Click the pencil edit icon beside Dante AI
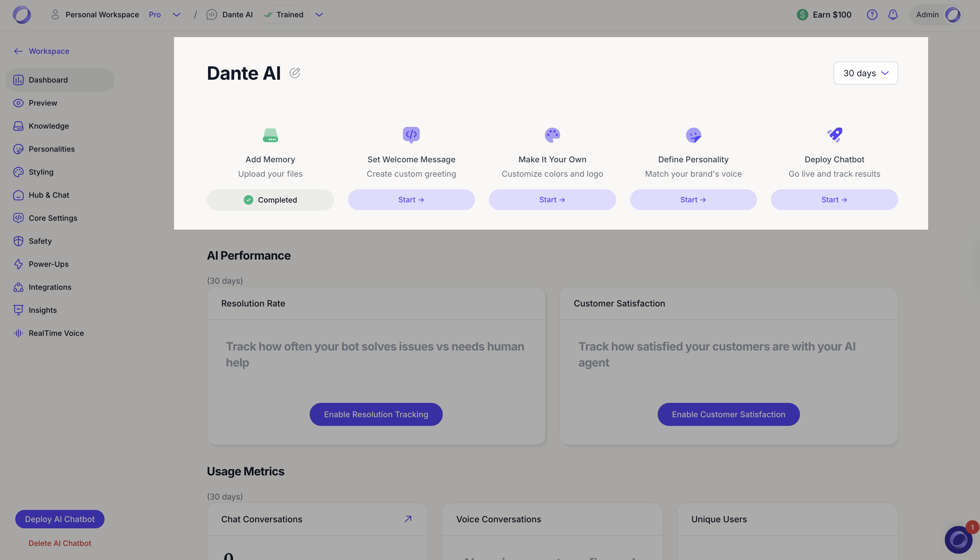 (294, 73)
